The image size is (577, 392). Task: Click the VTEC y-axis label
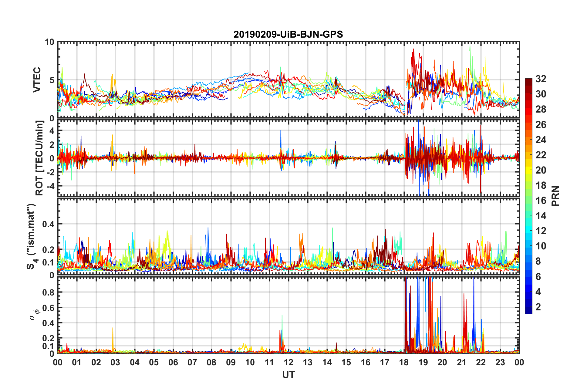coord(37,80)
